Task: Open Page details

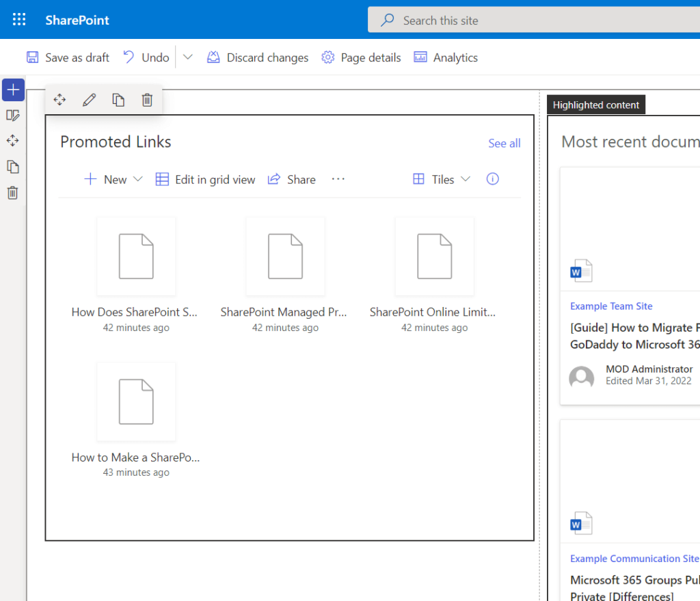Action: pyautogui.click(x=361, y=57)
